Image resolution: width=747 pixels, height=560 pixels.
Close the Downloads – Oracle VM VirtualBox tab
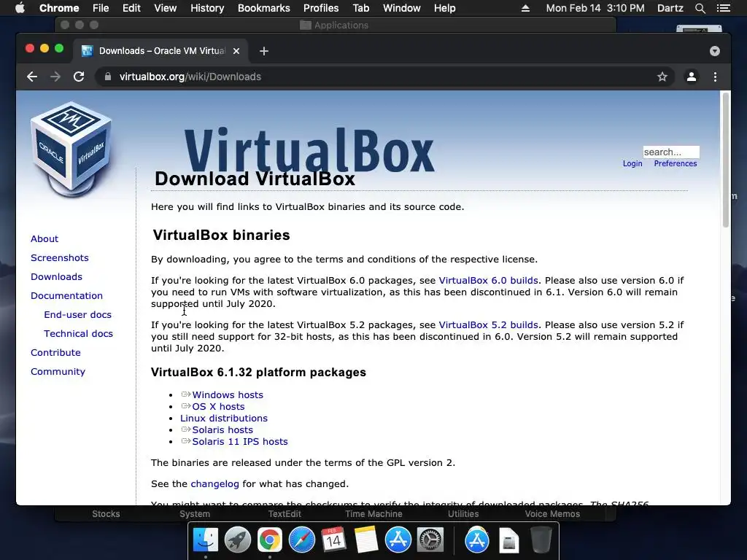pos(236,51)
